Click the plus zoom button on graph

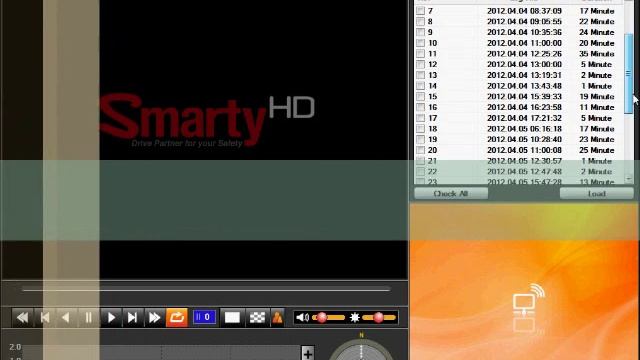[x=308, y=353]
